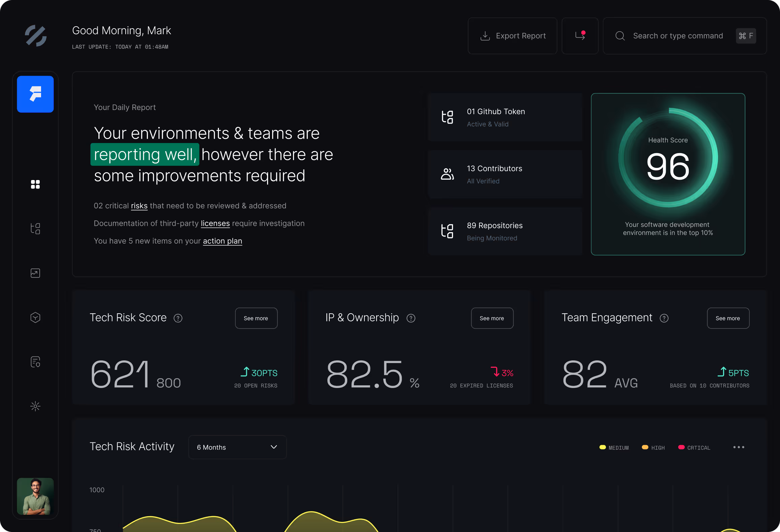Screen dimensions: 780x532
Task: Toggle the Medium legend series
Action: pyautogui.click(x=614, y=448)
